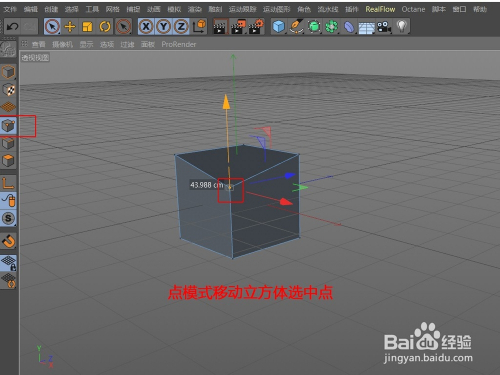Viewport: 500px width, 375px height.
Task: Open viewport 选项 menu
Action: (x=107, y=44)
